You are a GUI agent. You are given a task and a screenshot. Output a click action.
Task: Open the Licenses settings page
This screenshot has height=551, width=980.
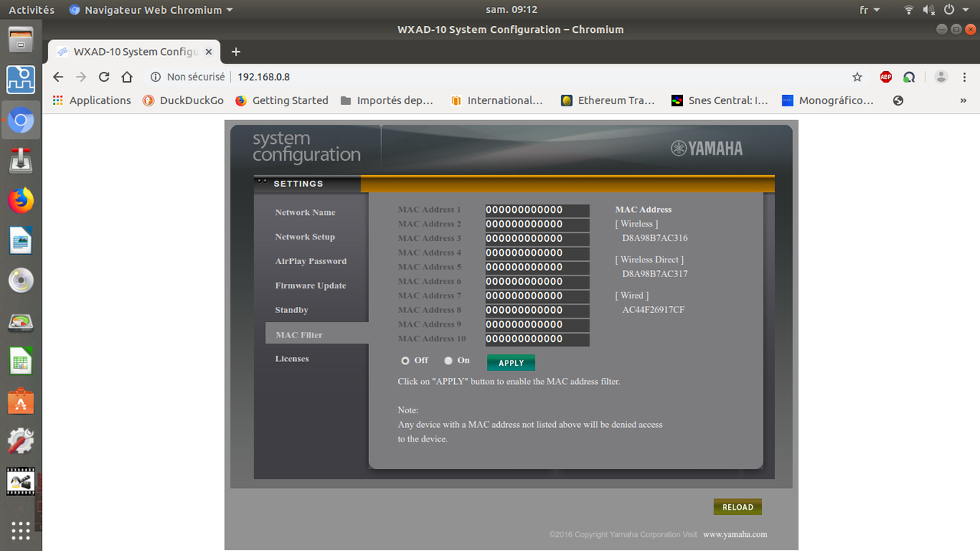pos(292,358)
